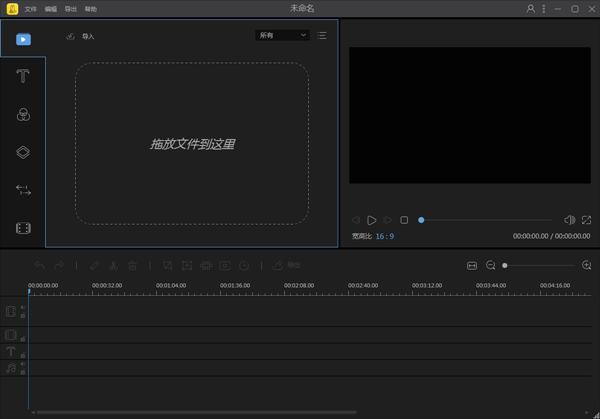The width and height of the screenshot is (600, 419).
Task: Open the 所有 media filter dropdown
Action: coord(282,36)
